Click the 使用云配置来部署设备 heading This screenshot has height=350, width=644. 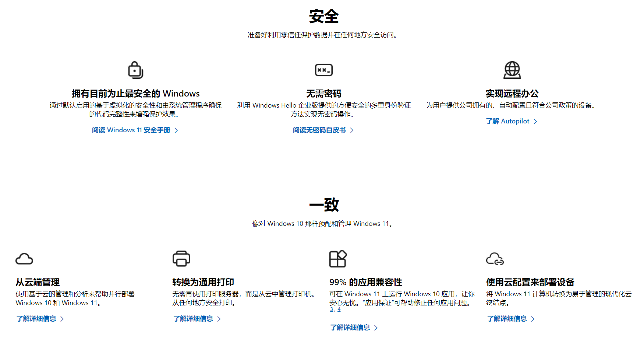point(530,282)
